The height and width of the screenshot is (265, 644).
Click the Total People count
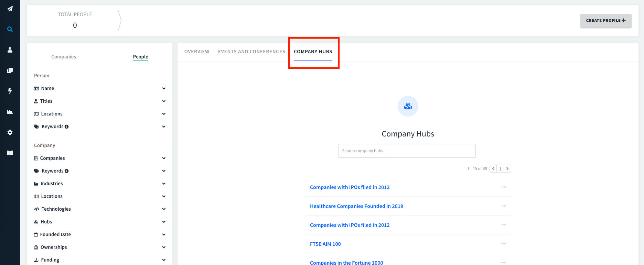(x=75, y=25)
